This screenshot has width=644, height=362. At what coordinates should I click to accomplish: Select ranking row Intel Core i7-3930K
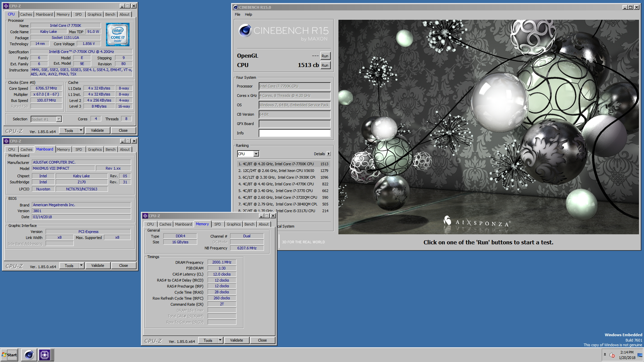point(283,177)
